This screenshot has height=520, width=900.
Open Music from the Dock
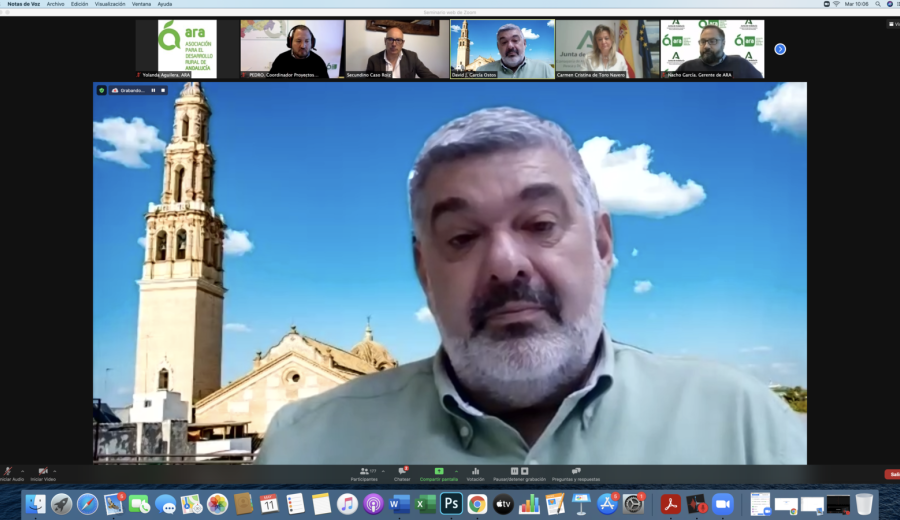(x=347, y=505)
